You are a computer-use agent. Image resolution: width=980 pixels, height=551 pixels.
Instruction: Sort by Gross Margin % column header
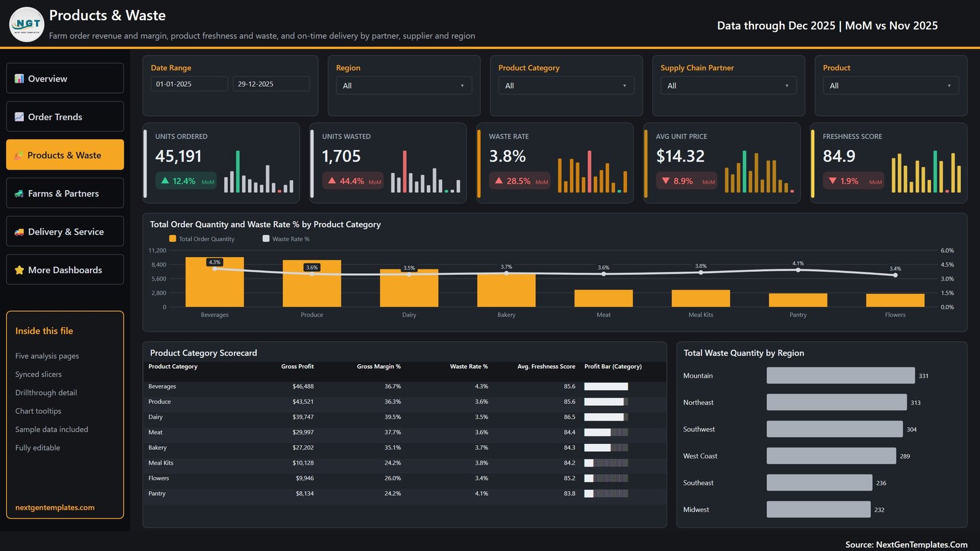click(379, 367)
